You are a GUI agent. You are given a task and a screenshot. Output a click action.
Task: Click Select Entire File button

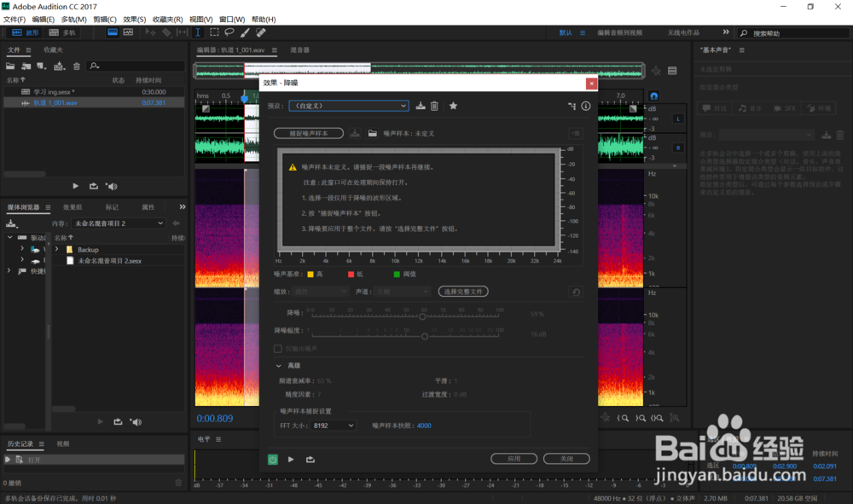[x=463, y=292]
